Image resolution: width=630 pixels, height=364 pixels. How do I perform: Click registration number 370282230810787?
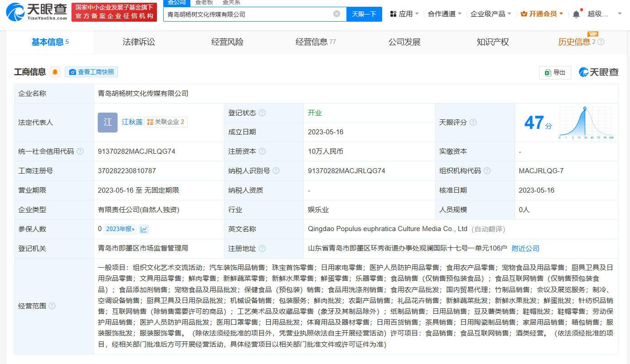pyautogui.click(x=127, y=171)
